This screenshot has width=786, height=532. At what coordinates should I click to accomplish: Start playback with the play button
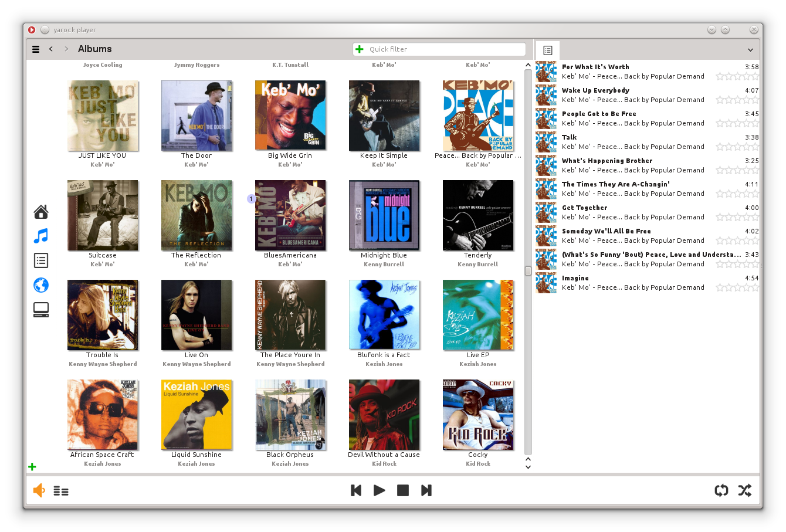coord(380,490)
